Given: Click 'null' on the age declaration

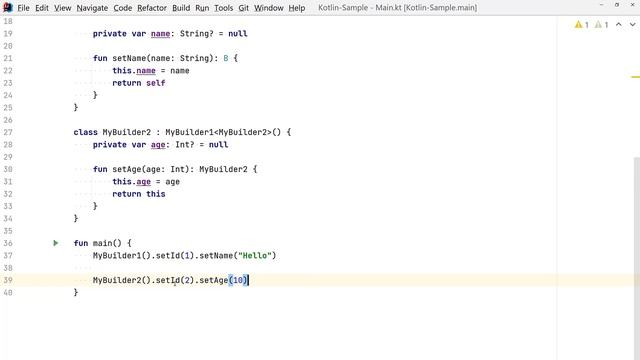Looking at the screenshot, I should point(218,144).
